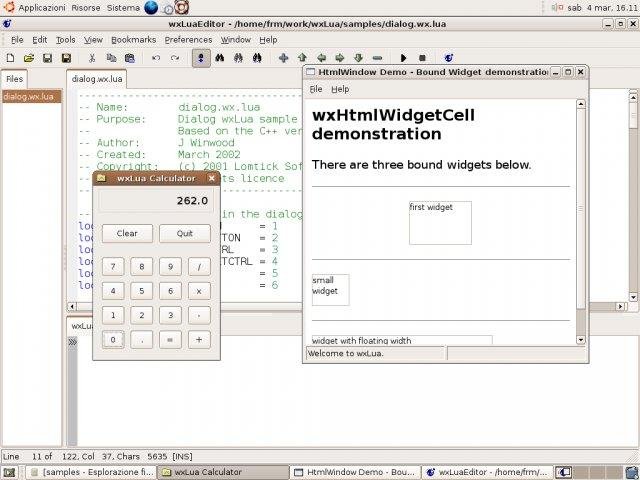Open the editor's Help menu
Viewport: 640px width, 480px height.
coord(268,40)
